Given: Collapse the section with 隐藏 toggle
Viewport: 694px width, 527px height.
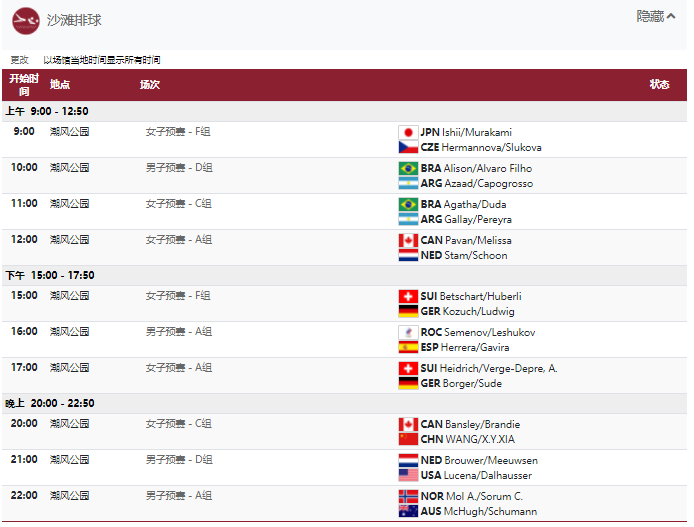Looking at the screenshot, I should tap(655, 16).
